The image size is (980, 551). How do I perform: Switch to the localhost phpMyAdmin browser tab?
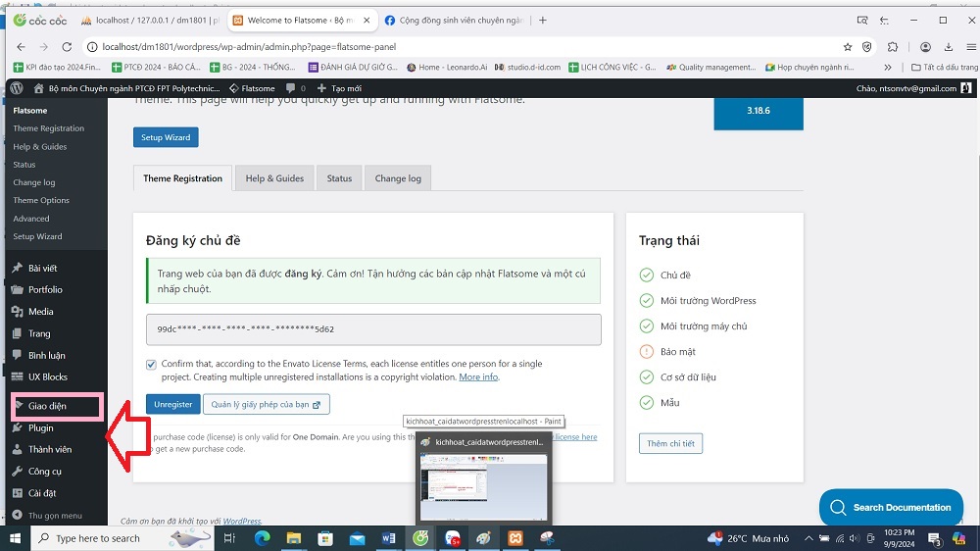[151, 20]
